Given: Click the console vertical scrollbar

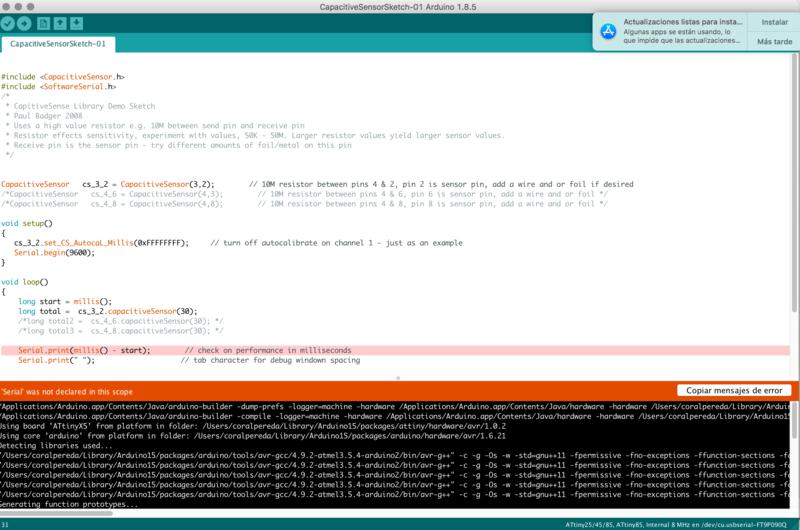Looking at the screenshot, I should [x=794, y=419].
